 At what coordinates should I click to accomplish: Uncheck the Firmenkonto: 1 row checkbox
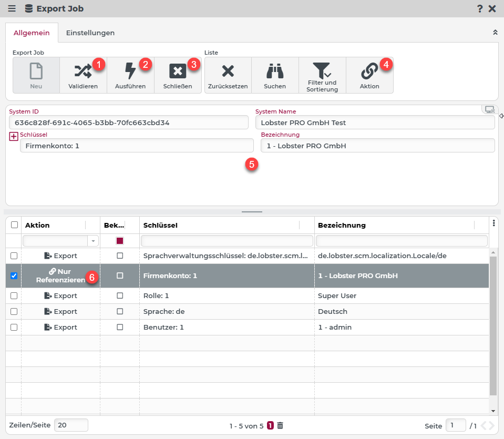click(x=14, y=275)
